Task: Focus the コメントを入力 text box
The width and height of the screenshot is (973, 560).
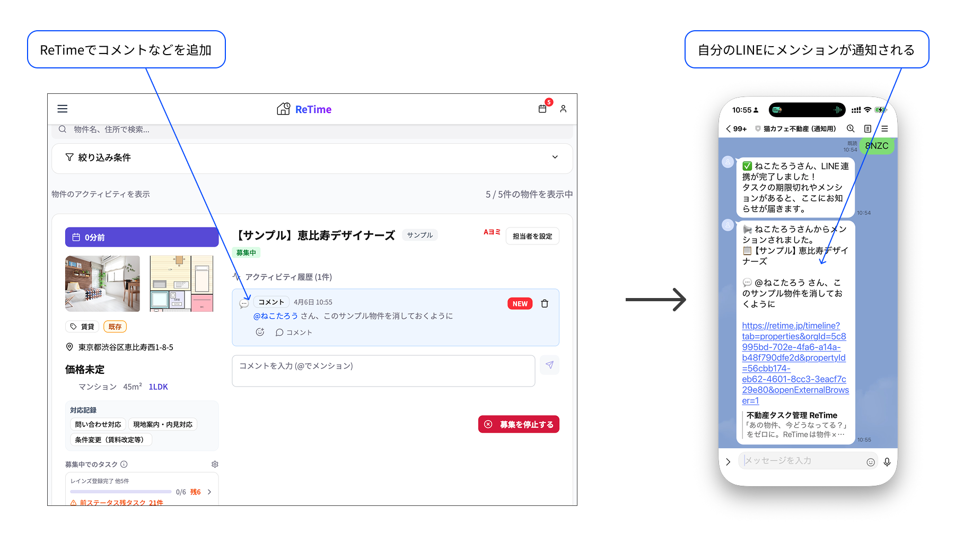Action: [383, 371]
